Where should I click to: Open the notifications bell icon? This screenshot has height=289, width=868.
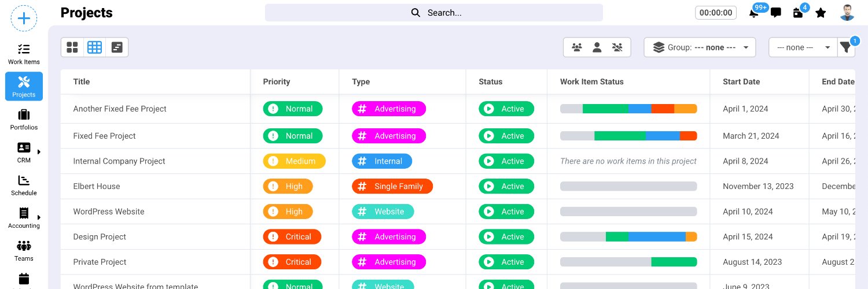coord(753,13)
